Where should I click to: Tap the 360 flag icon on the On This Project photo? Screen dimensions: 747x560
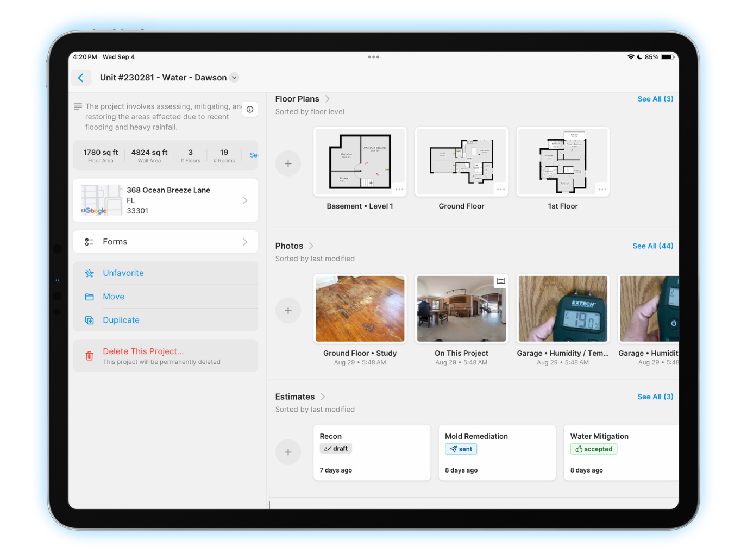[499, 281]
